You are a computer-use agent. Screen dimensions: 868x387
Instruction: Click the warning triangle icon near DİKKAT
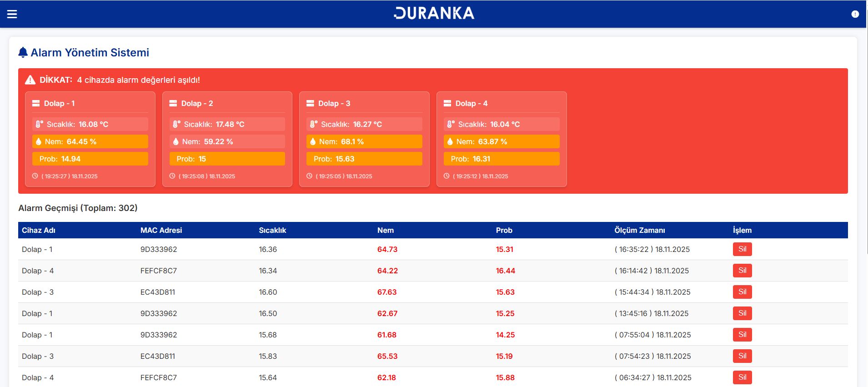pyautogui.click(x=30, y=80)
